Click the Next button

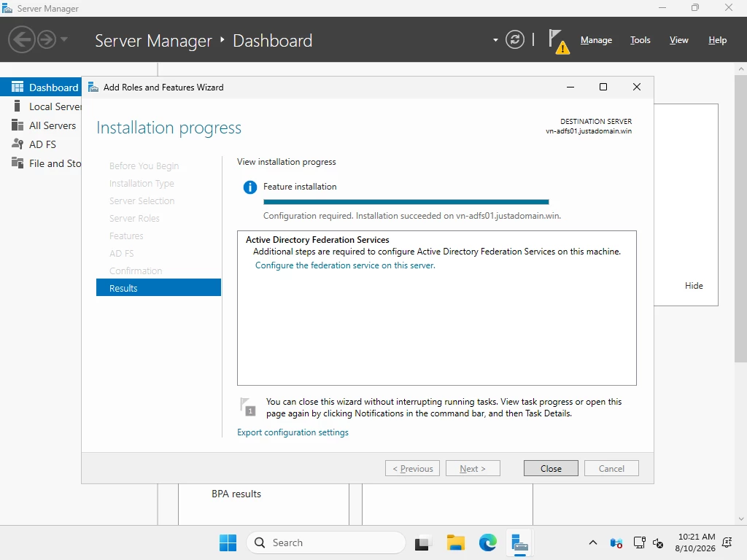(473, 469)
